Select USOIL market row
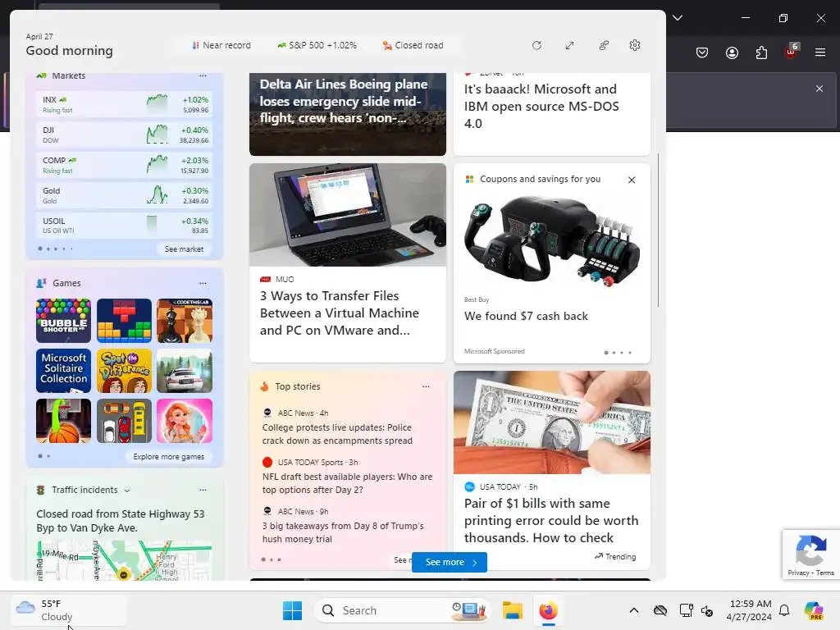Viewport: 840px width, 630px height. [125, 226]
